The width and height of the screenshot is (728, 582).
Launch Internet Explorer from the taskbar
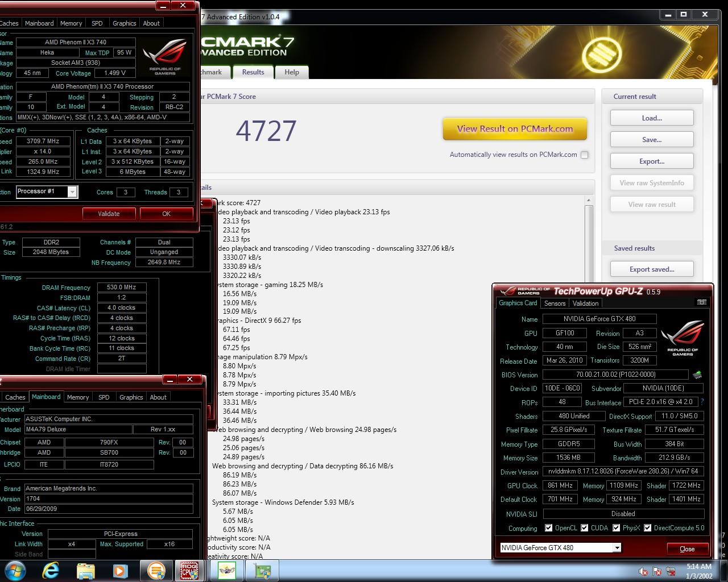[51, 570]
